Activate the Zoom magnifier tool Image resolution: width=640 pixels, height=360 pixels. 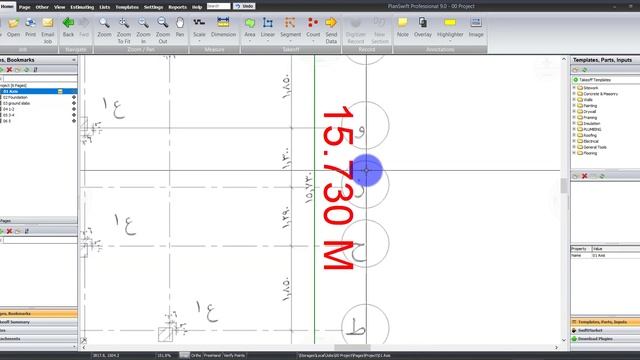pyautogui.click(x=104, y=27)
